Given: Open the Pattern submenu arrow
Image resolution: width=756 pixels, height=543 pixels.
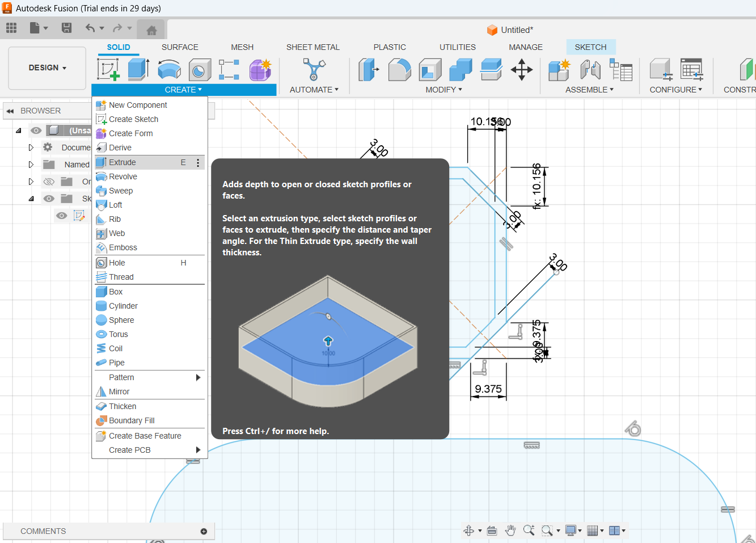Looking at the screenshot, I should pyautogui.click(x=198, y=377).
